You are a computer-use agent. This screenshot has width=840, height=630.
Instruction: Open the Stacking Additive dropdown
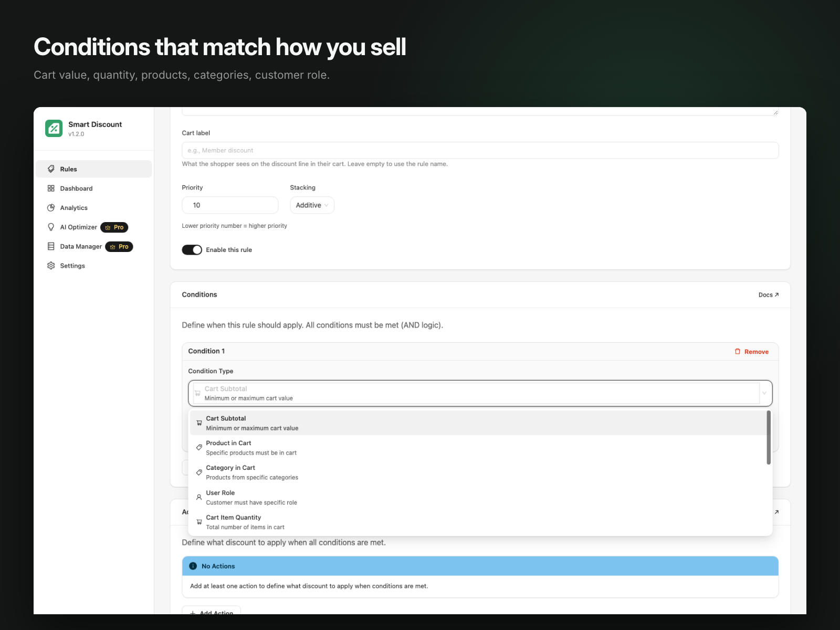pos(312,205)
